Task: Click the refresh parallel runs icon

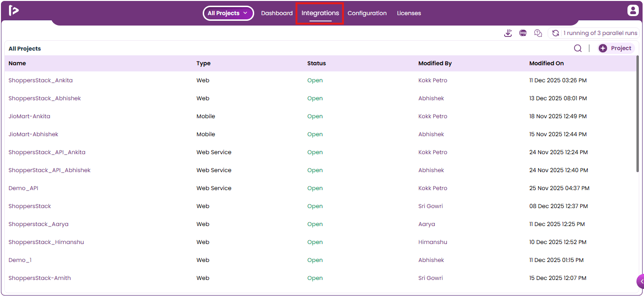Action: [x=556, y=33]
